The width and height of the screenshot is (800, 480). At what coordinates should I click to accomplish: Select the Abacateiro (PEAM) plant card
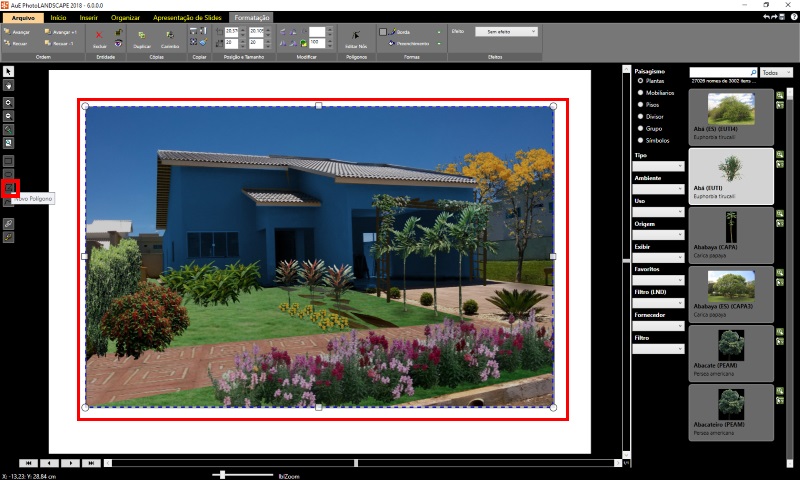pos(731,413)
